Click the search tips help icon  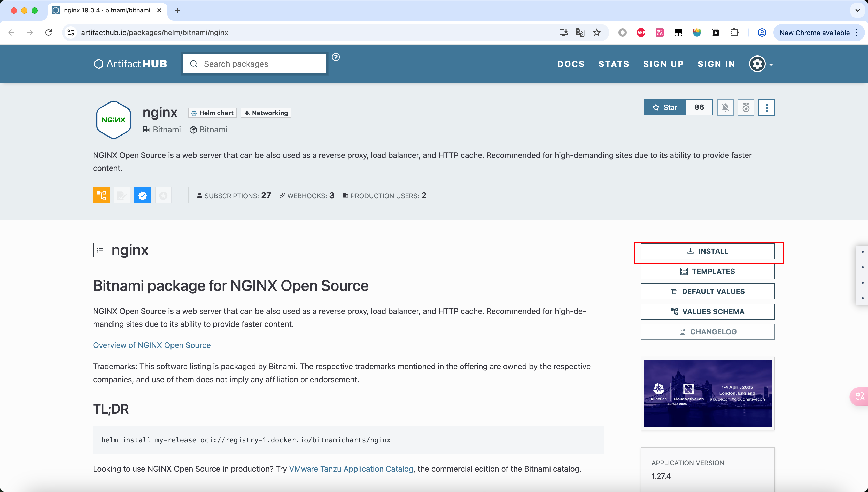(335, 57)
